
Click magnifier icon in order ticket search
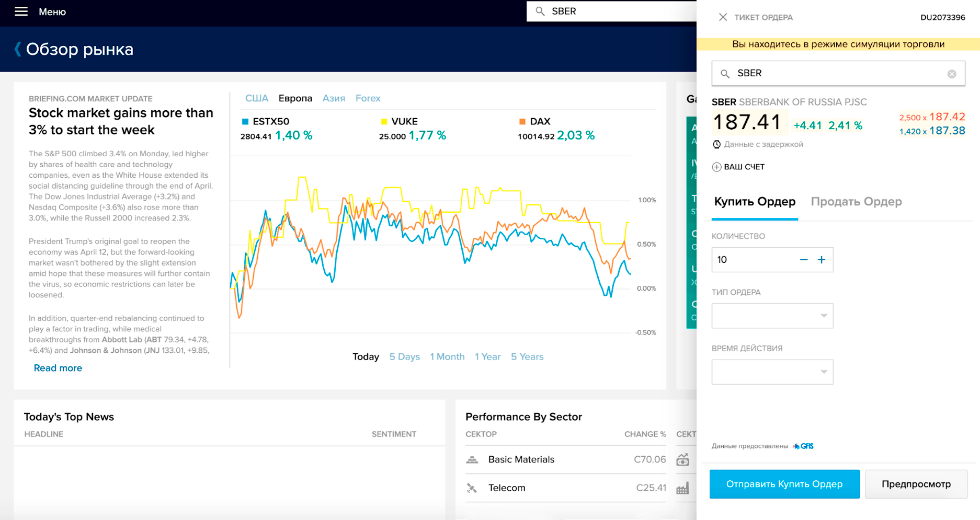(x=725, y=74)
